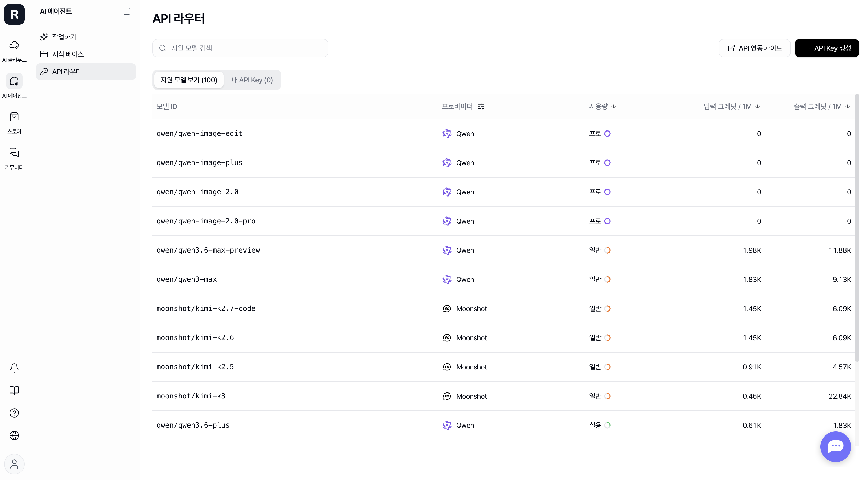Click usage ring icon for qwen-image-plus
This screenshot has width=868, height=480.
pos(608,163)
